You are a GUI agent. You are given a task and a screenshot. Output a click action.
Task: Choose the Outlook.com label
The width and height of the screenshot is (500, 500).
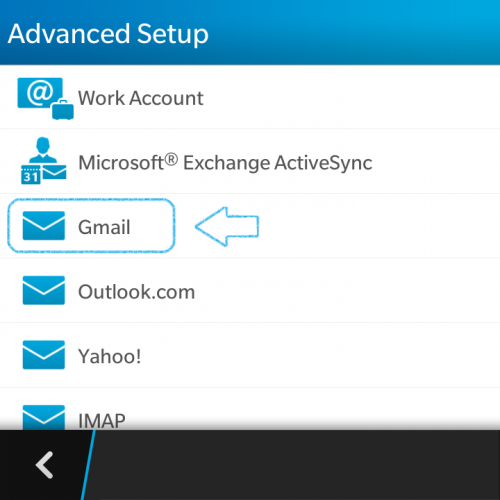(137, 292)
